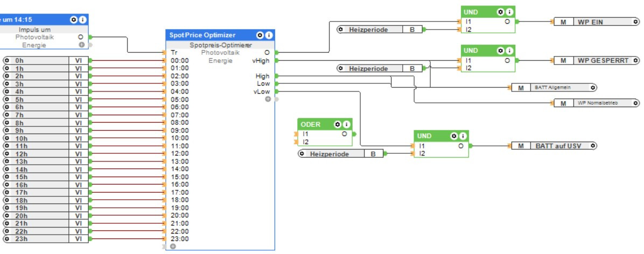Image resolution: width=644 pixels, height=254 pixels.
Task: Click plus icon beside Energie in impulse block
Action: [x=81, y=45]
